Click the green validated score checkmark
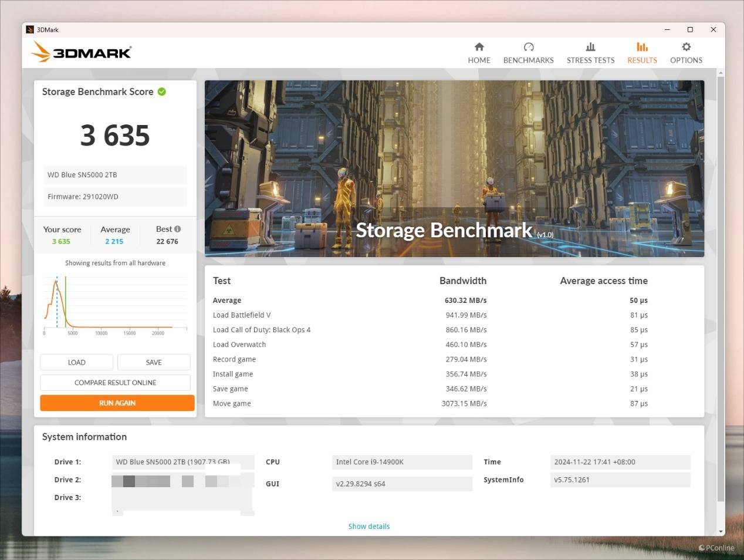Viewport: 744px width, 560px height. click(162, 92)
